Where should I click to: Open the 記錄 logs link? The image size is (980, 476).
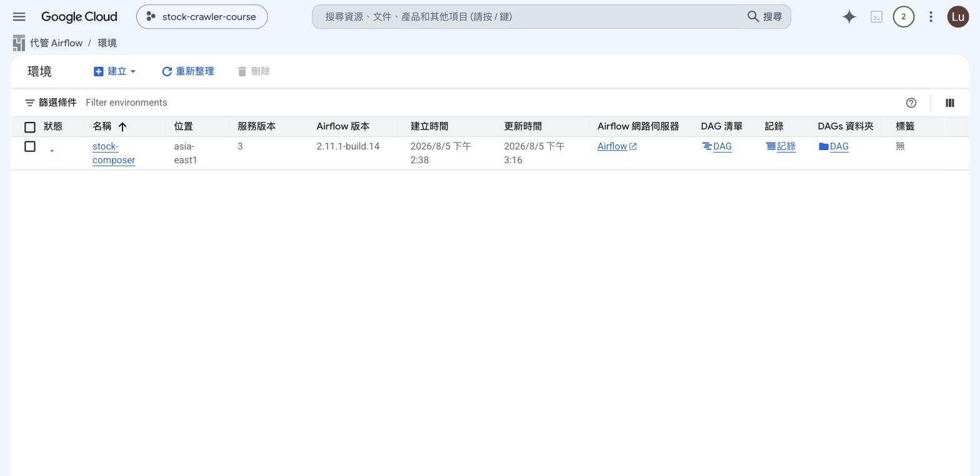781,146
